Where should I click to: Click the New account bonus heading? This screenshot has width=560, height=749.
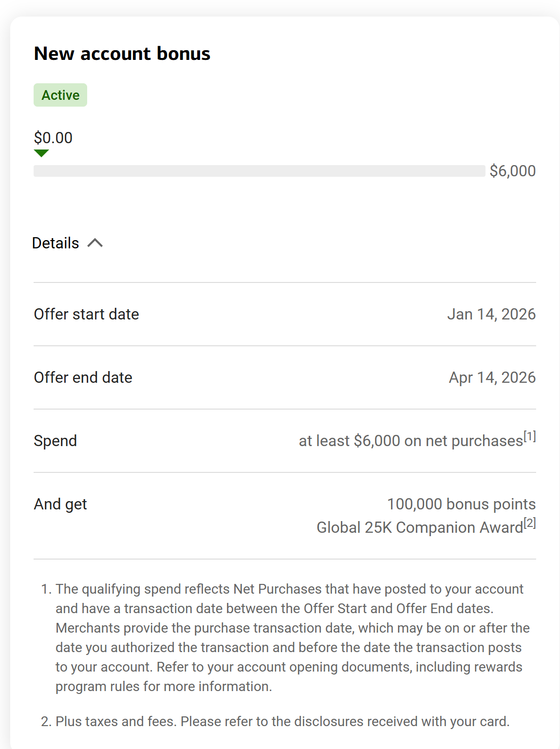pyautogui.click(x=122, y=54)
